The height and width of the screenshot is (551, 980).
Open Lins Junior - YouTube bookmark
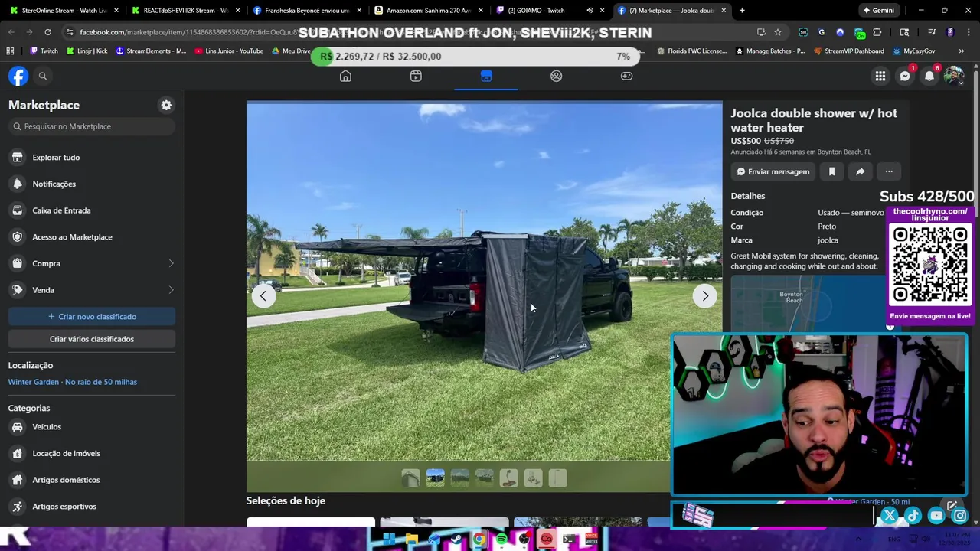229,51
